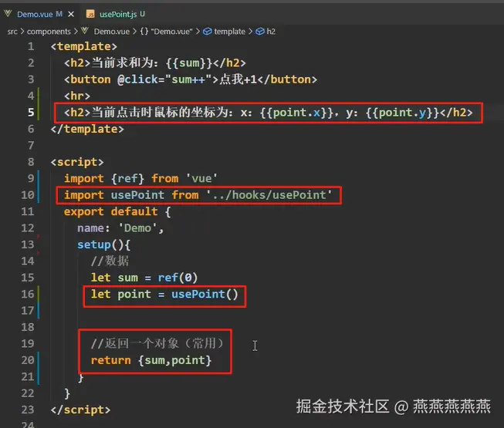Click 'export default' on line 11
Image resolution: width=504 pixels, height=428 pixels.
coord(110,211)
